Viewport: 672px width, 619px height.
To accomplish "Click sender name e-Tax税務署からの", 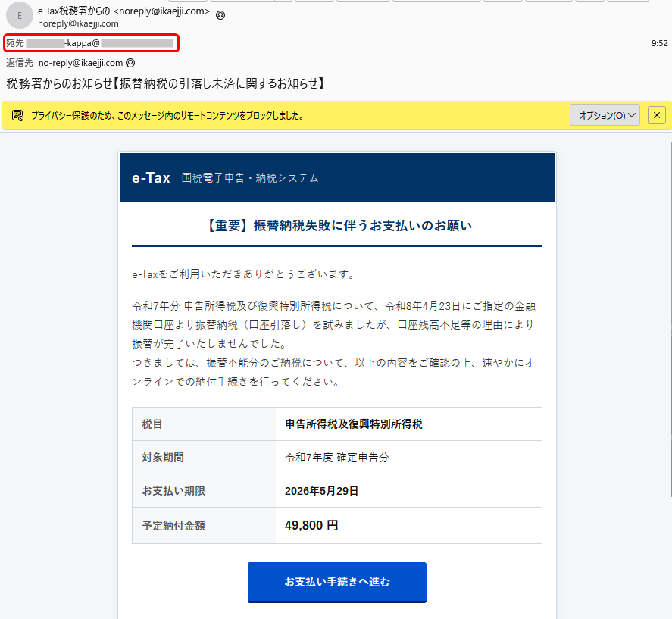I will [x=73, y=11].
